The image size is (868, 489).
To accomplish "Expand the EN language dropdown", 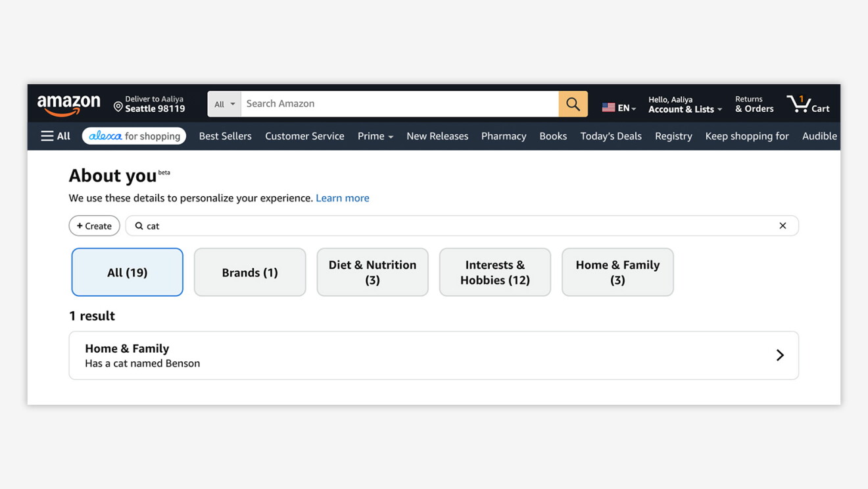I will click(627, 108).
